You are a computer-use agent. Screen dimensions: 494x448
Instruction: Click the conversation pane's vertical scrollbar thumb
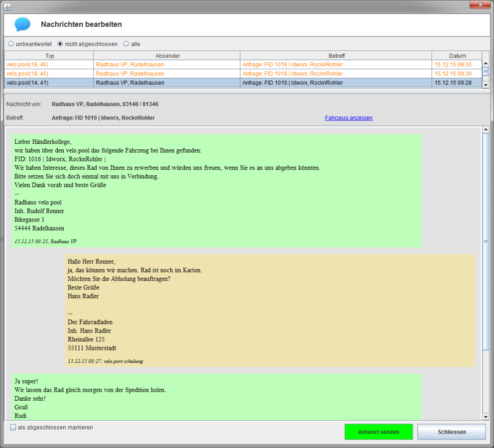coord(486,241)
